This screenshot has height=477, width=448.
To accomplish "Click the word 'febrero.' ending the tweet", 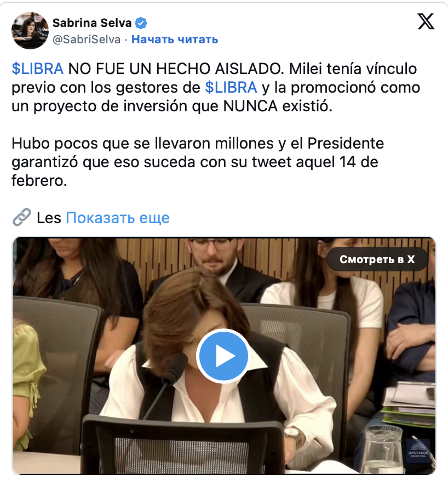I will point(39,181).
